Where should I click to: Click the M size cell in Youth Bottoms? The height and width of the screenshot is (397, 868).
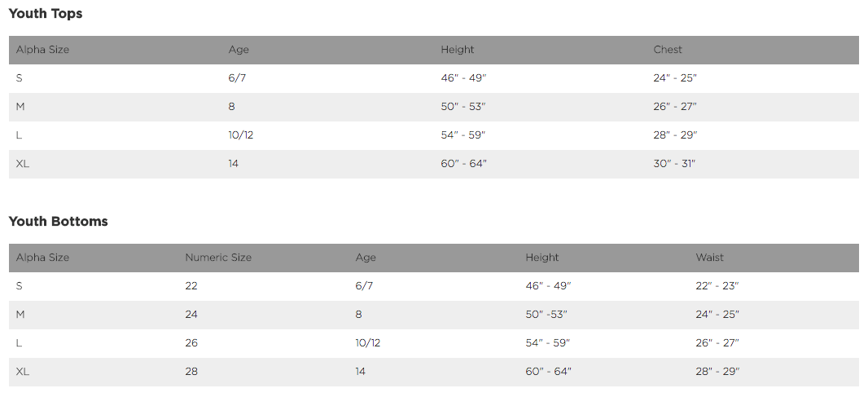point(20,315)
